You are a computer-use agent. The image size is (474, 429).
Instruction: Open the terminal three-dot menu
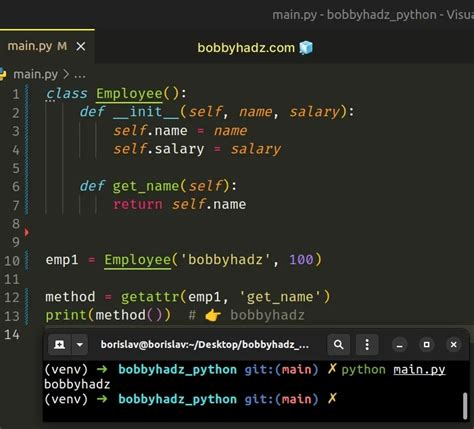click(367, 344)
